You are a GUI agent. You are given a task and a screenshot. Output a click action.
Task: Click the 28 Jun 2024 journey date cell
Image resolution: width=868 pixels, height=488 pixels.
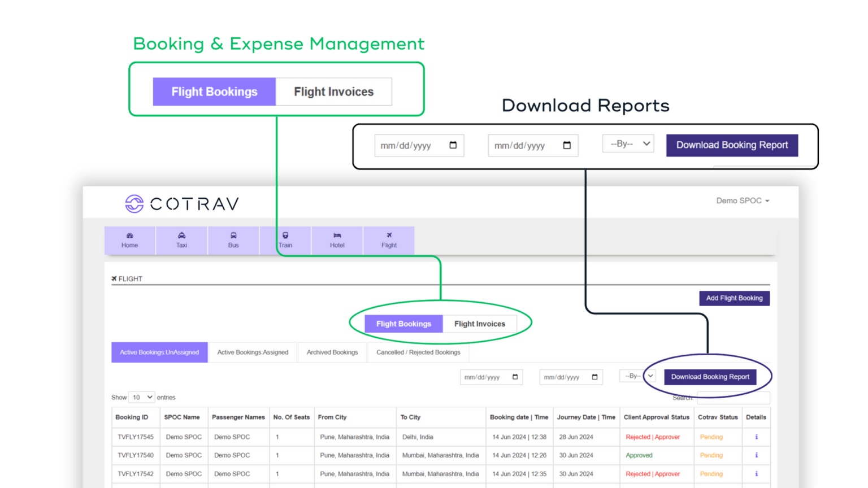[x=586, y=437]
